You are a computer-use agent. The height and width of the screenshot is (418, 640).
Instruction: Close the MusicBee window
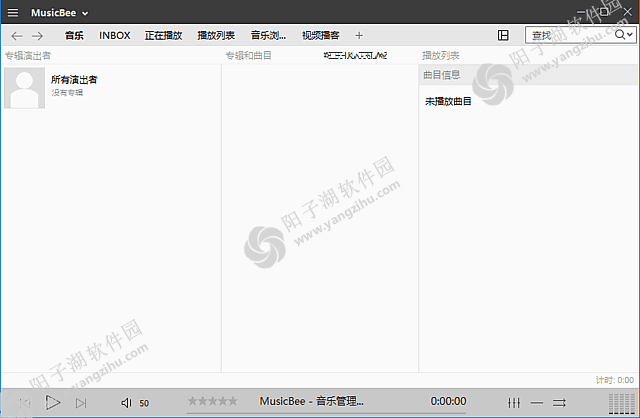click(x=627, y=12)
